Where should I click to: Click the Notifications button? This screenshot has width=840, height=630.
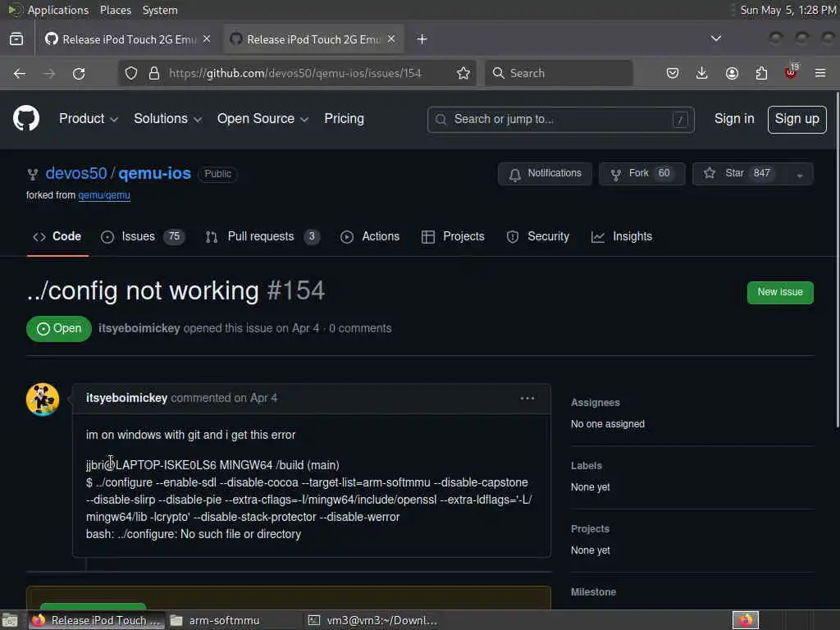click(x=545, y=174)
